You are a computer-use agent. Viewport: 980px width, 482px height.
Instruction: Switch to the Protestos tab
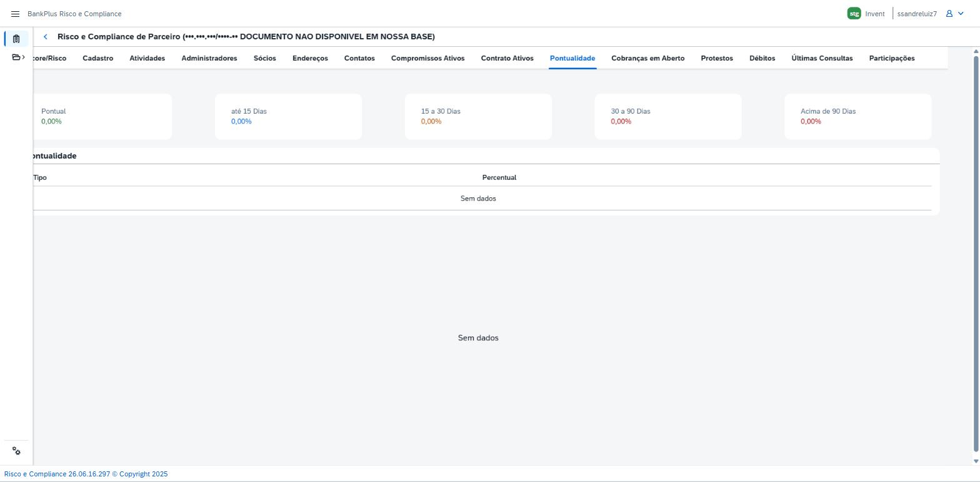[x=717, y=58]
